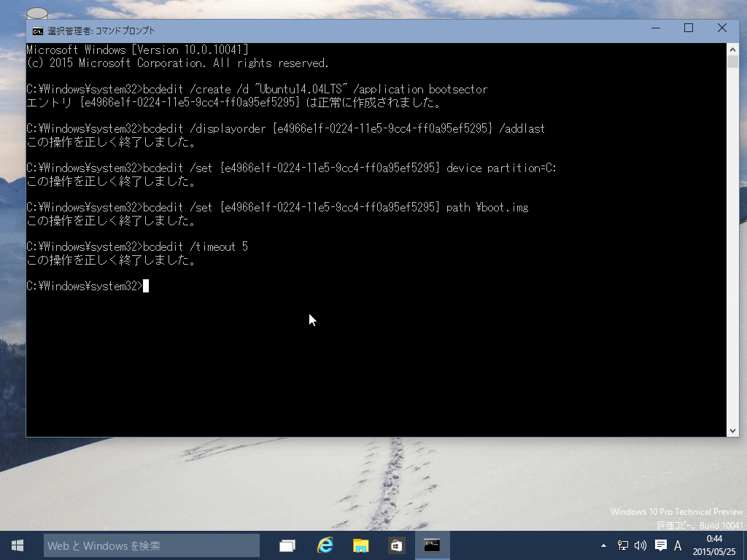The width and height of the screenshot is (747, 560).
Task: Click the '/application bootsector' argument text
Action: (420, 90)
